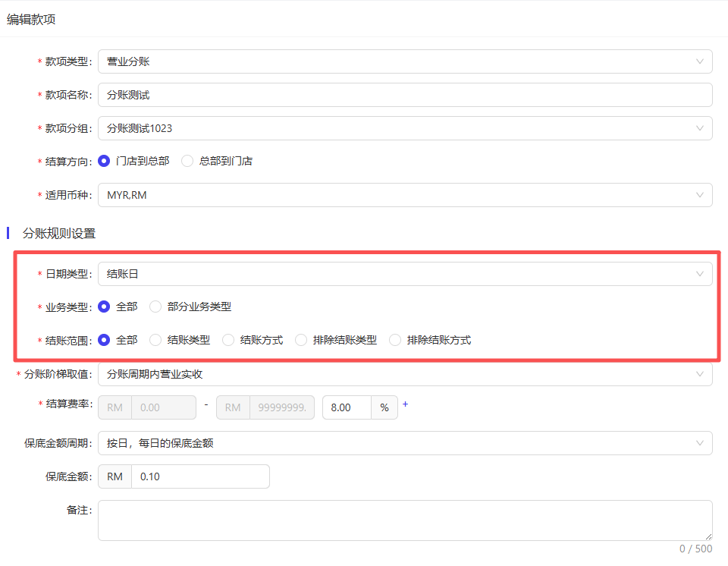
Task: Click the 备注 remarks text area
Action: pos(405,520)
